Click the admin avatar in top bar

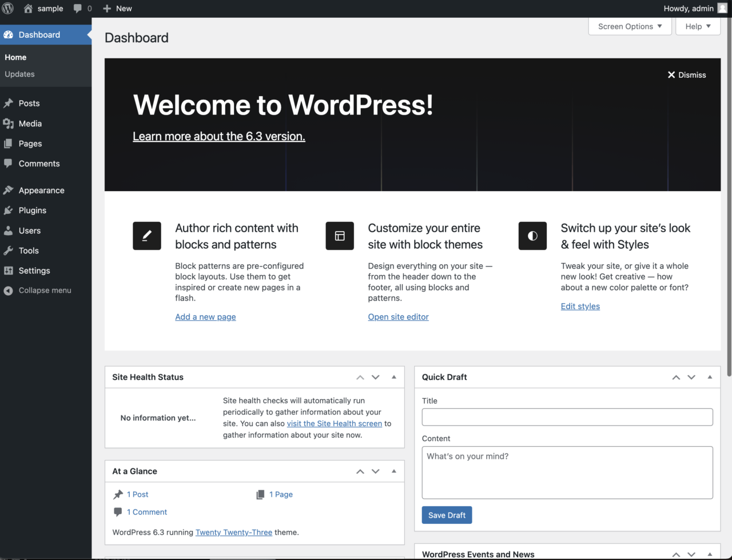point(722,9)
